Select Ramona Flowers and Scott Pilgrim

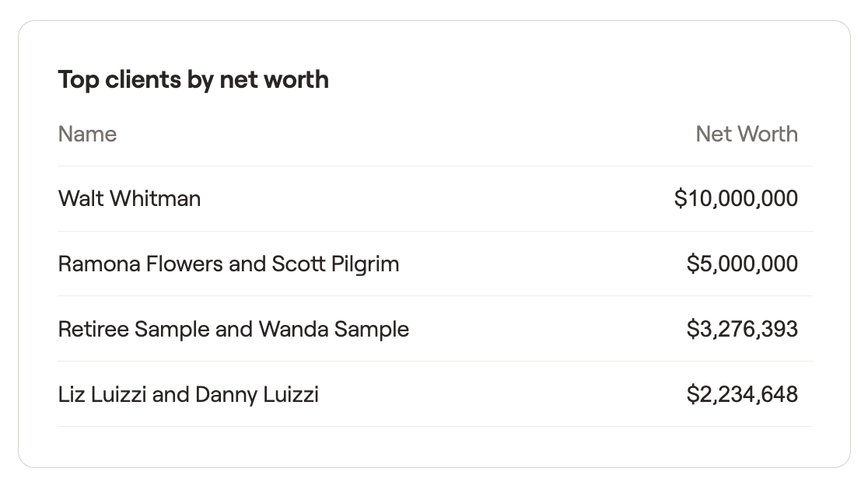[435, 264]
